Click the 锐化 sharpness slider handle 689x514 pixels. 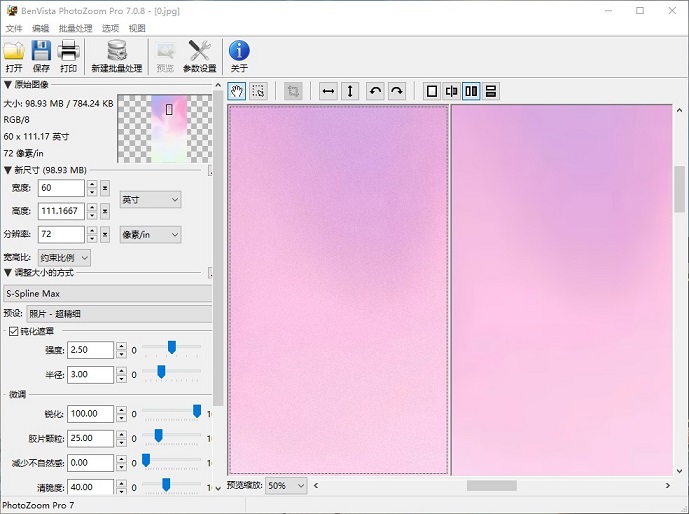(197, 412)
